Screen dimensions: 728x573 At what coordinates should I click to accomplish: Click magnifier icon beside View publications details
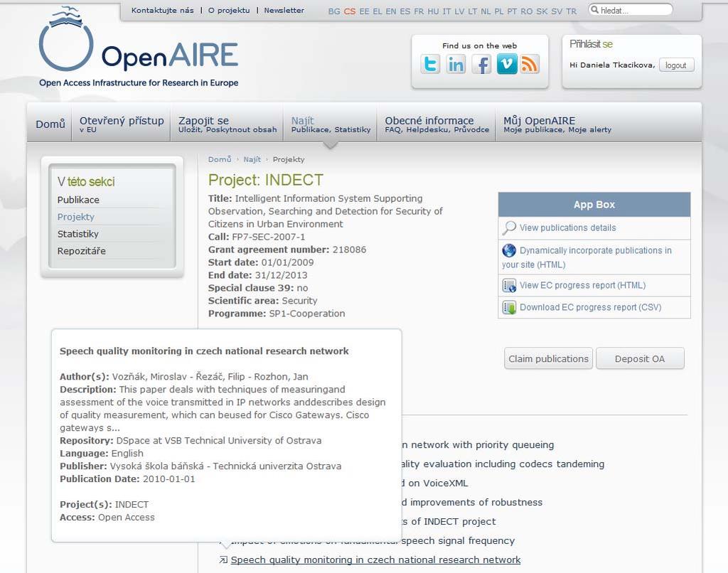point(509,228)
